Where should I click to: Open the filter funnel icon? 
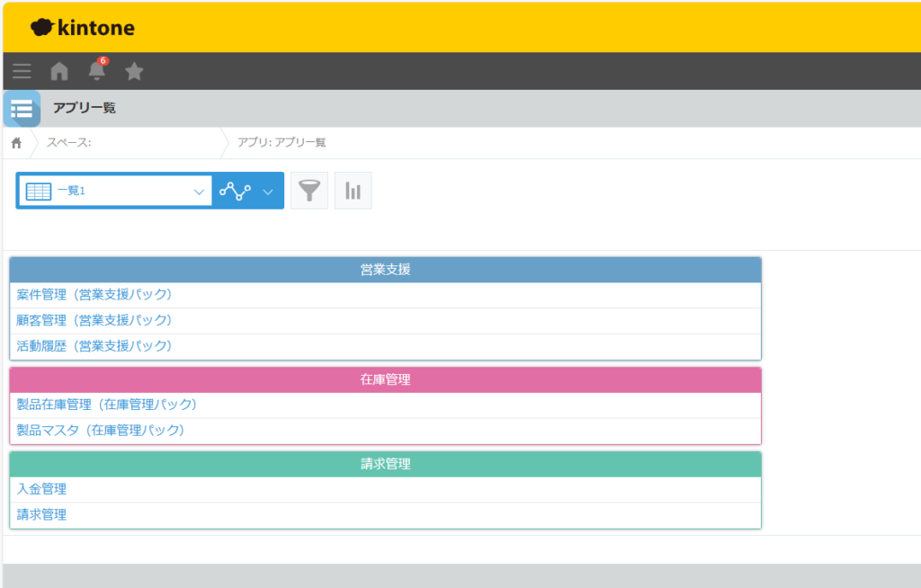[309, 191]
